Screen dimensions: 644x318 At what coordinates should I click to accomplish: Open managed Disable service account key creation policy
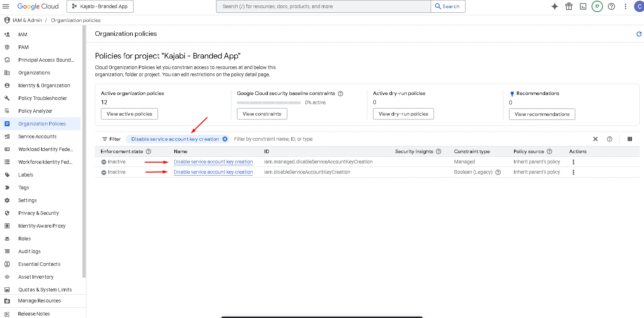click(x=213, y=162)
